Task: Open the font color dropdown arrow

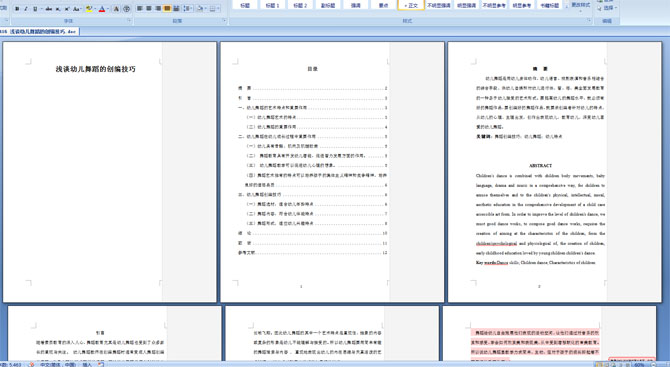Action: [108, 9]
